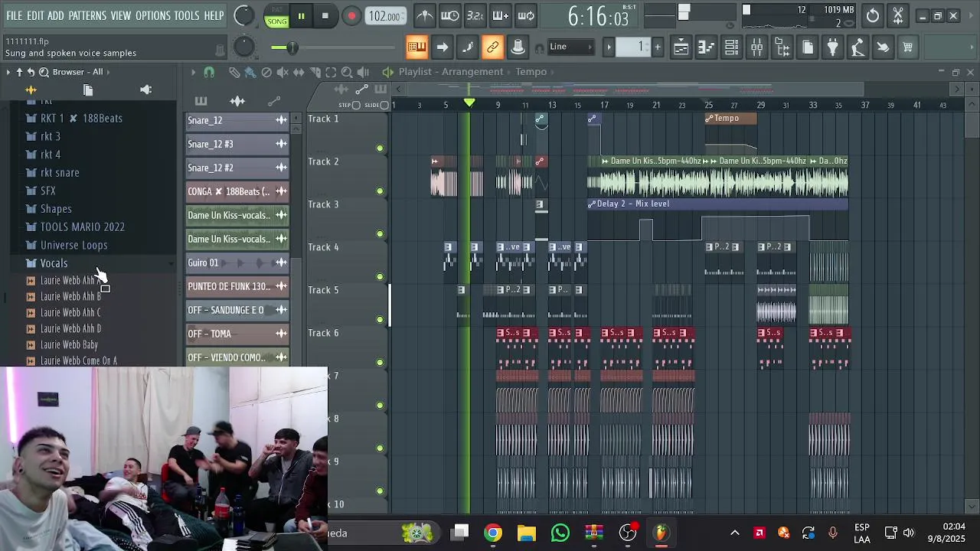Toggle playlist magnet snap icon

[x=208, y=72]
